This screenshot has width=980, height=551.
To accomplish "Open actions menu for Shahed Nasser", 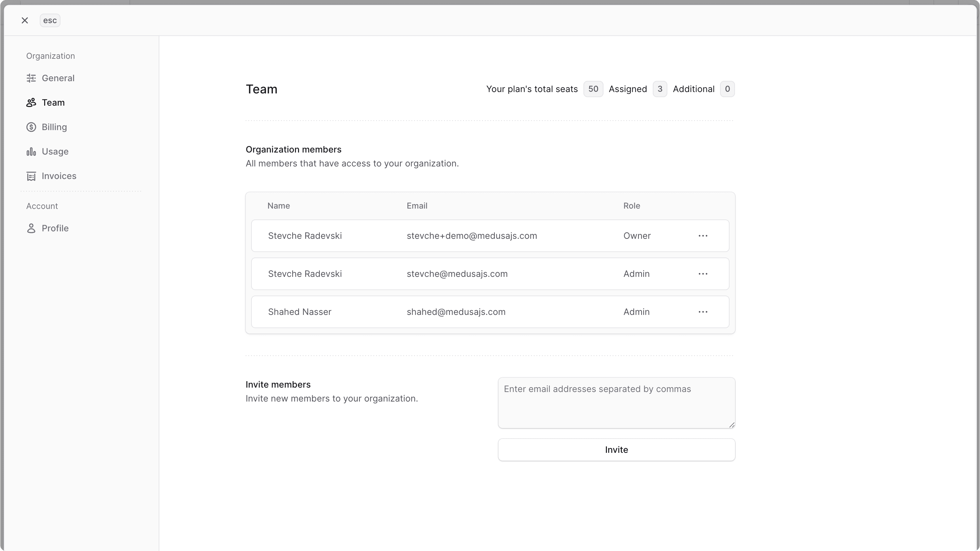I will (703, 312).
